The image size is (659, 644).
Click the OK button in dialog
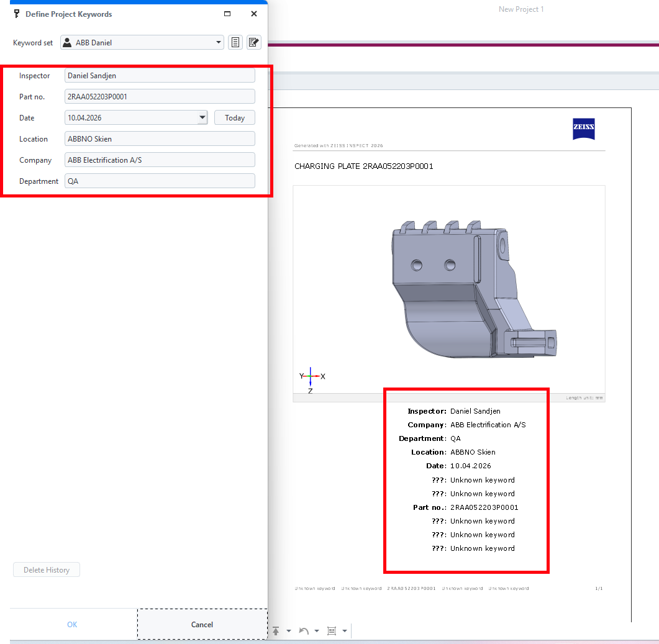(x=72, y=625)
